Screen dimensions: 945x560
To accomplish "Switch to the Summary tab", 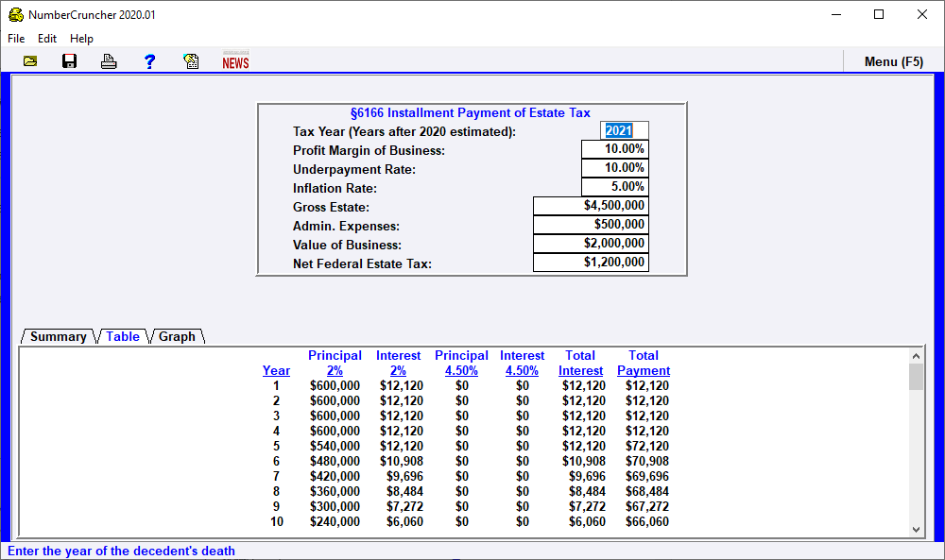I will point(59,336).
